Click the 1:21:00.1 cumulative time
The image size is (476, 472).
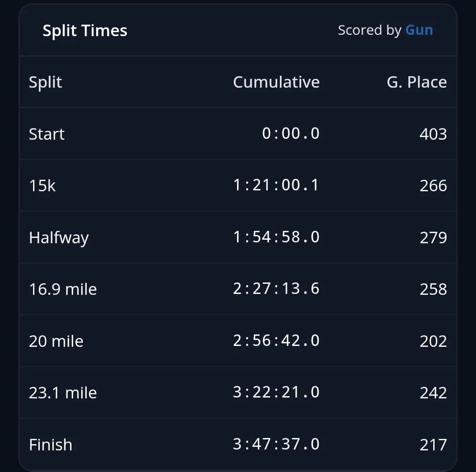coord(276,185)
